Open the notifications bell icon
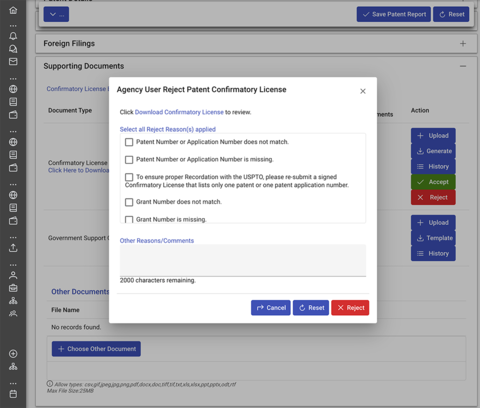This screenshot has width=480, height=408. pos(13,36)
